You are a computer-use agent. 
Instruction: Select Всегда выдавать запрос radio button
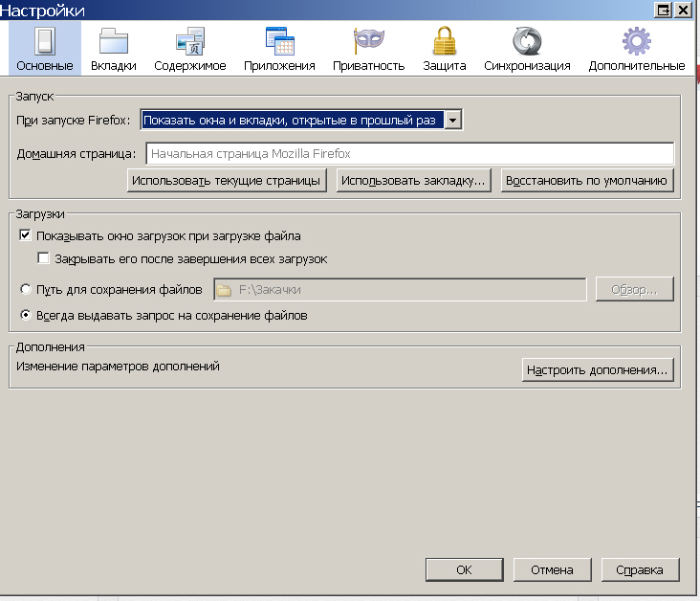(x=25, y=315)
